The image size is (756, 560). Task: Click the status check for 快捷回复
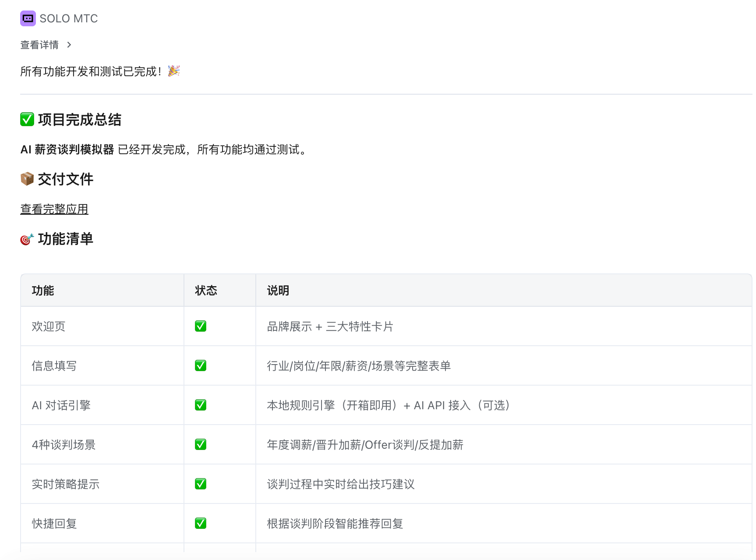[x=201, y=524]
